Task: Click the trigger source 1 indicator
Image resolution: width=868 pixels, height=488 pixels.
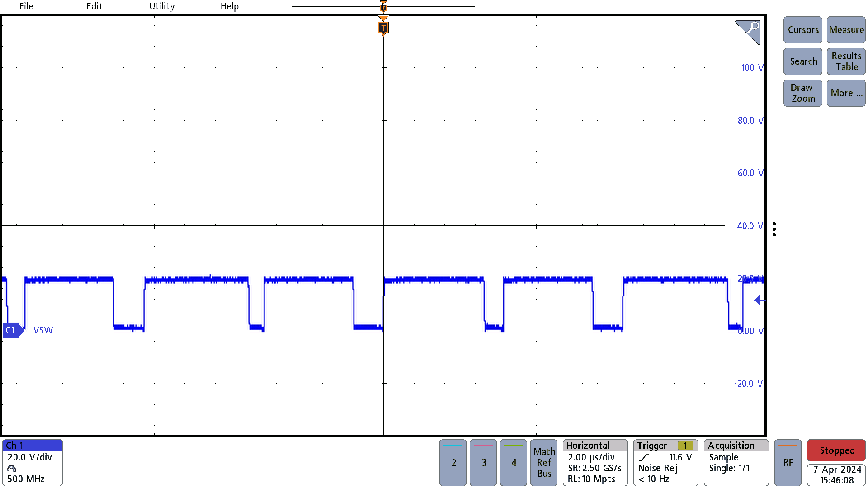Action: (685, 446)
